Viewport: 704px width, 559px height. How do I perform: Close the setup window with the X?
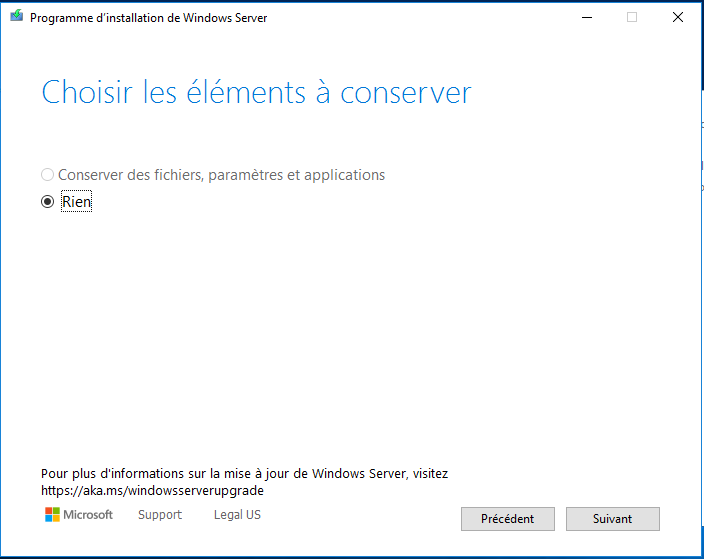(x=678, y=18)
